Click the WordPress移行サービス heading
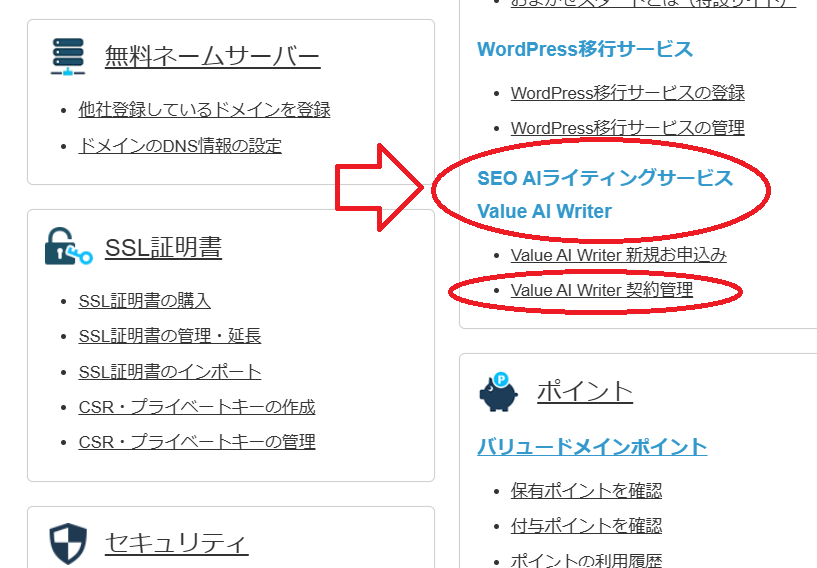 pos(585,50)
